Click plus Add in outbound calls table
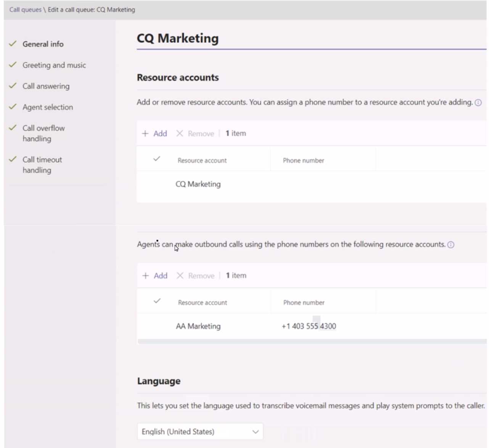 click(x=155, y=276)
